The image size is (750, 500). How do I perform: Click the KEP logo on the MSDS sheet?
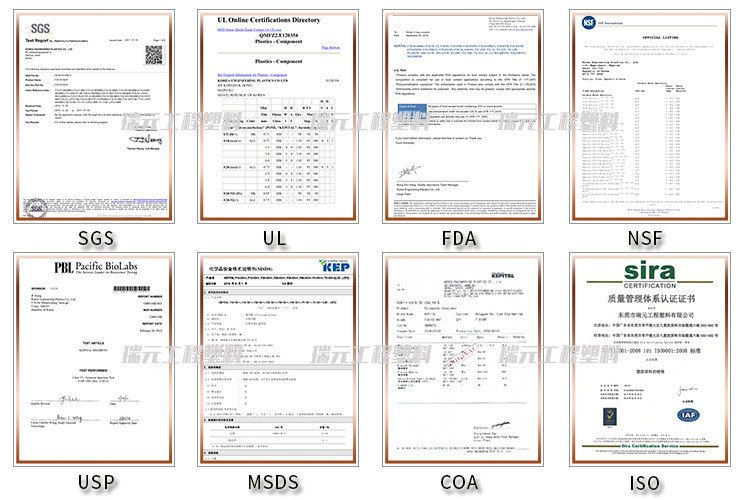point(340,268)
